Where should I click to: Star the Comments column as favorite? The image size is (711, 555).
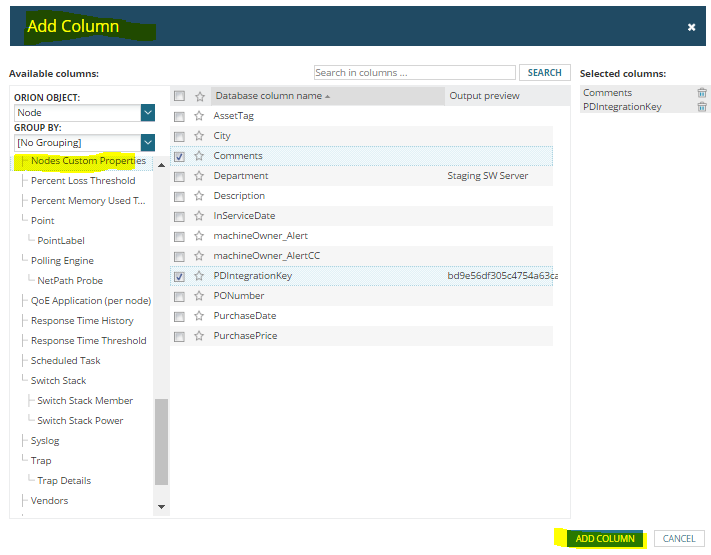pos(199,156)
